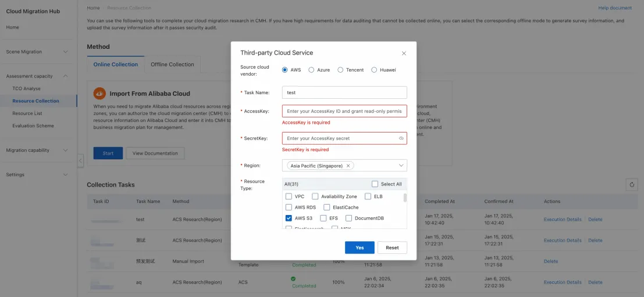Switch to Offline Collection tab

[x=172, y=65]
